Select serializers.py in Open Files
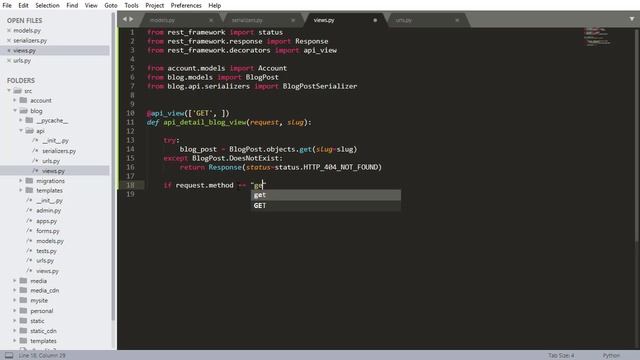This screenshot has height=360, width=640. coord(30,40)
